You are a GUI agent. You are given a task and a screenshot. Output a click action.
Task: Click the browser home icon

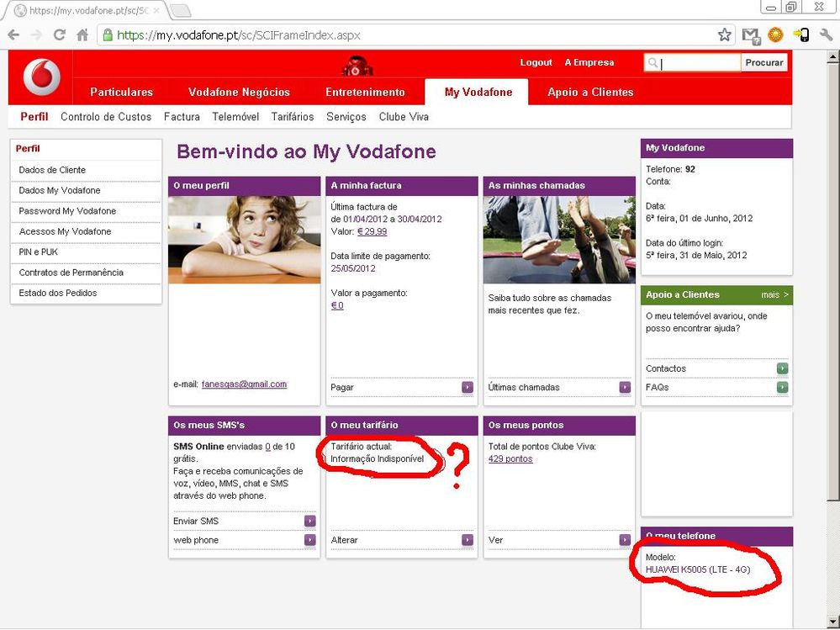click(x=82, y=35)
